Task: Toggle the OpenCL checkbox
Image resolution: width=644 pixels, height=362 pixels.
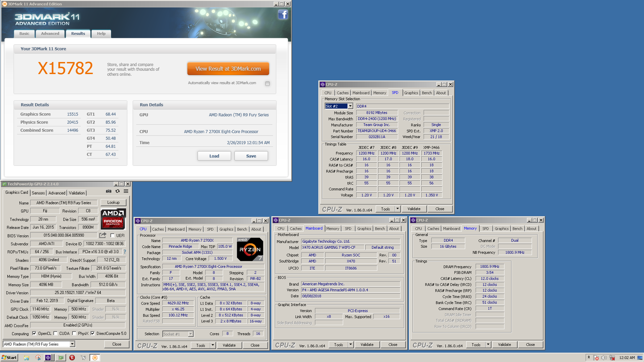Action: tap(34, 334)
